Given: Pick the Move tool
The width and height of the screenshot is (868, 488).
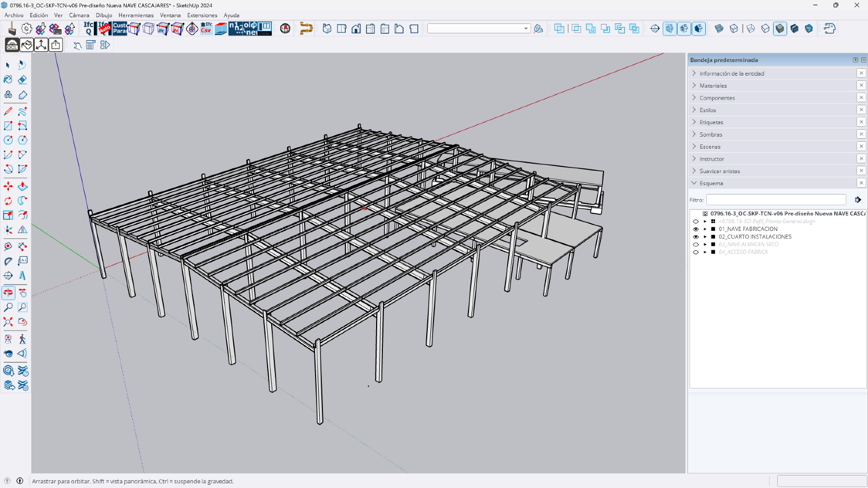Looking at the screenshot, I should [x=8, y=186].
